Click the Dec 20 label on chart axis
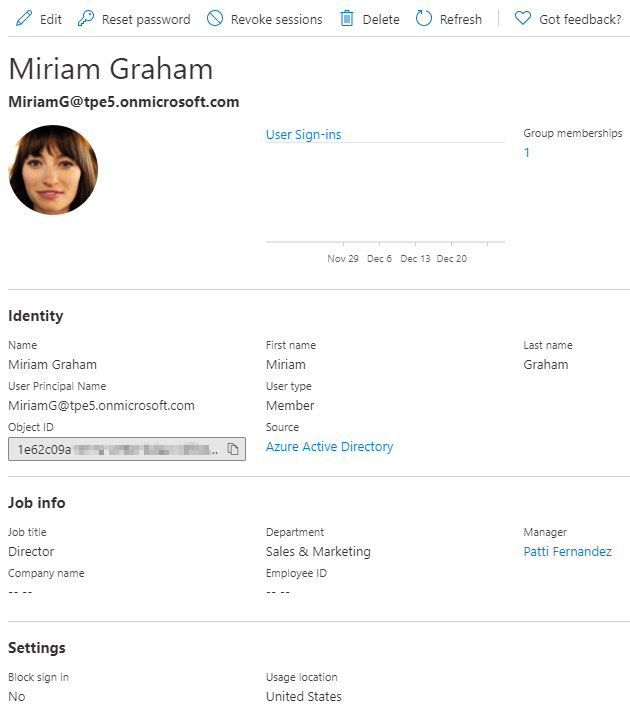 click(x=451, y=259)
